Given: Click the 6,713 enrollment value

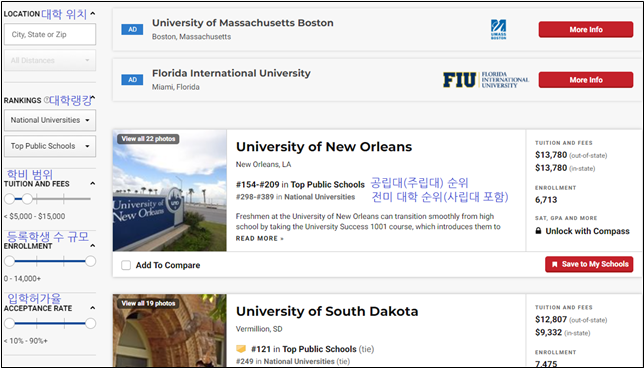Looking at the screenshot, I should pos(546,200).
